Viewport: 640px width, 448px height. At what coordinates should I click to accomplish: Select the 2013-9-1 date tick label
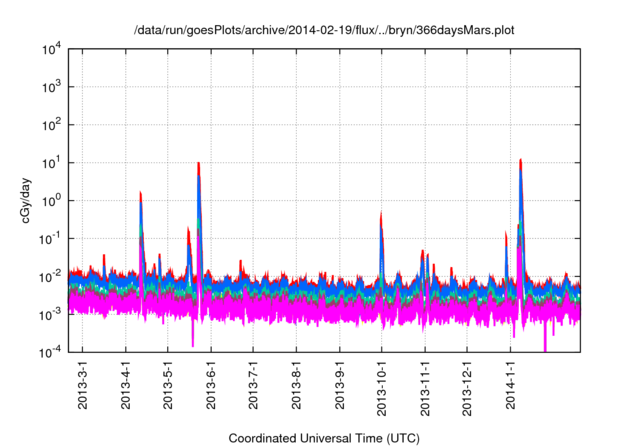tap(339, 387)
